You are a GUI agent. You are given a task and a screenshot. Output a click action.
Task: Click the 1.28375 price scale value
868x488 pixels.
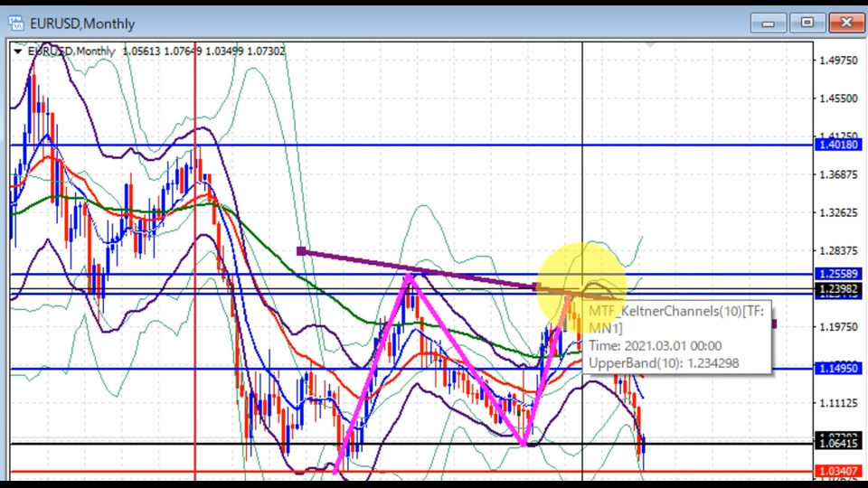tap(838, 251)
